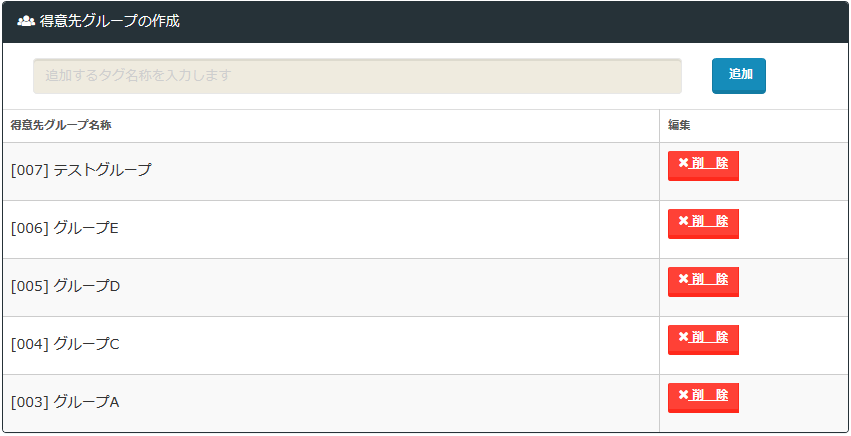851x436 pixels.
Task: Click the X icon in グループD row
Action: pyautogui.click(x=683, y=279)
